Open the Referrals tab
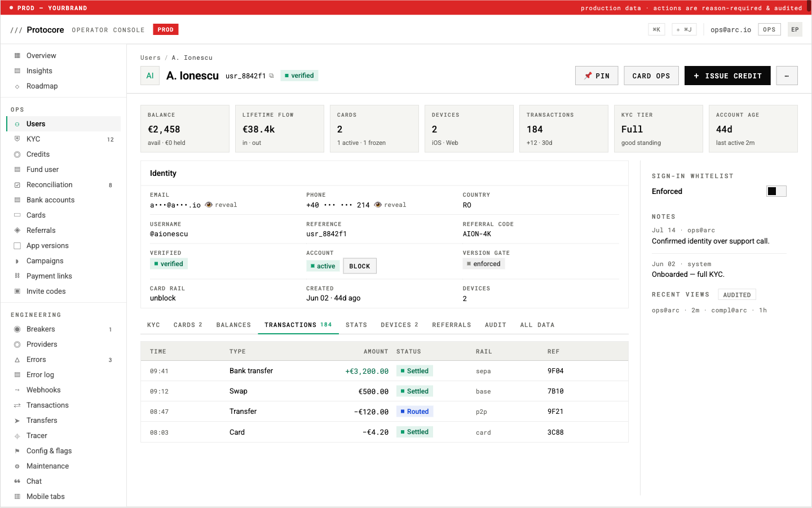The image size is (812, 508). pyautogui.click(x=452, y=325)
